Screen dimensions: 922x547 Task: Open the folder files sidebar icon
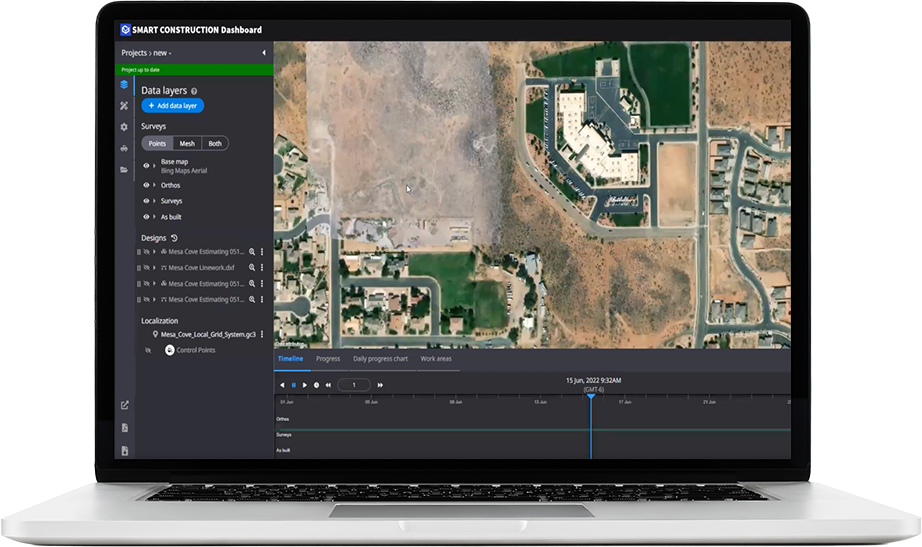[x=124, y=169]
